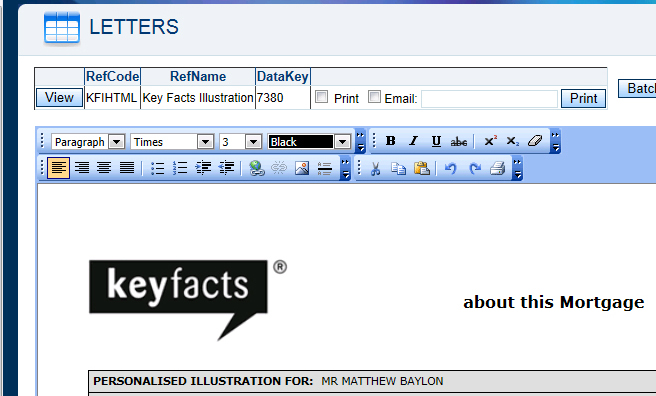Viewport: 656px width, 396px height.
Task: Toggle italic formatting
Action: click(413, 141)
